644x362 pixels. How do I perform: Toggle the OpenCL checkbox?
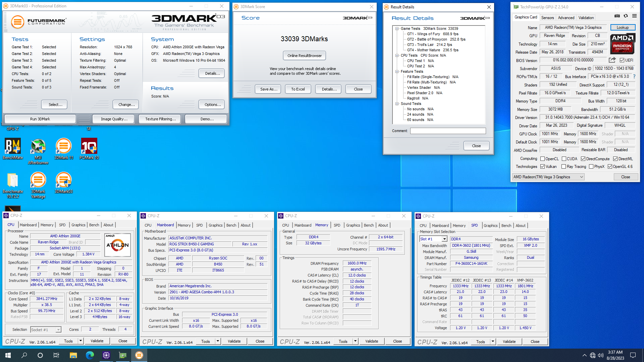543,159
